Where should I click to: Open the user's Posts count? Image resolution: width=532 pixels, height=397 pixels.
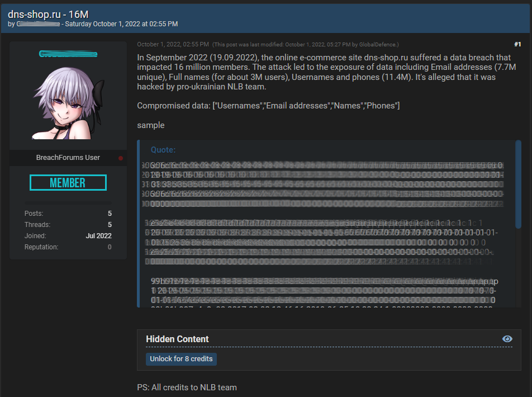point(110,214)
